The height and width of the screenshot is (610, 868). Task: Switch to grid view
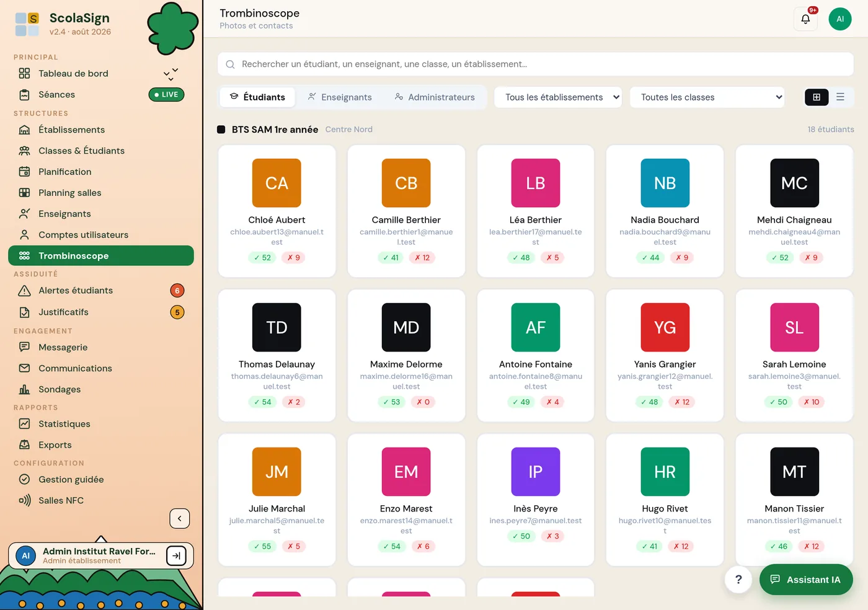[817, 97]
